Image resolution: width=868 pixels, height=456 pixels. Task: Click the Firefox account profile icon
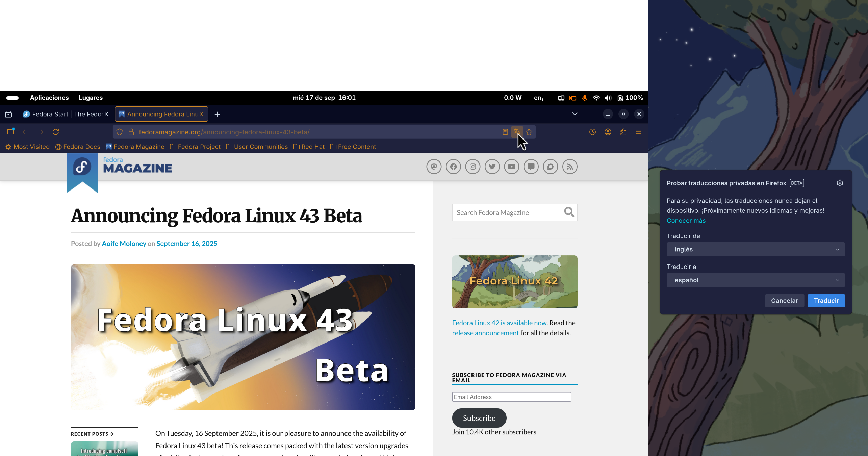(608, 132)
